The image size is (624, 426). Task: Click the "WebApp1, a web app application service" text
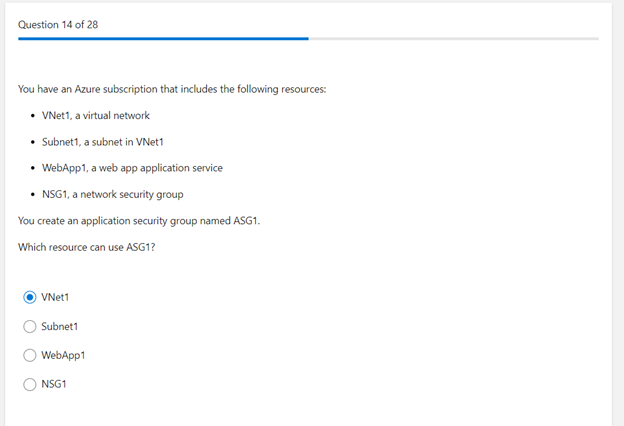[133, 168]
